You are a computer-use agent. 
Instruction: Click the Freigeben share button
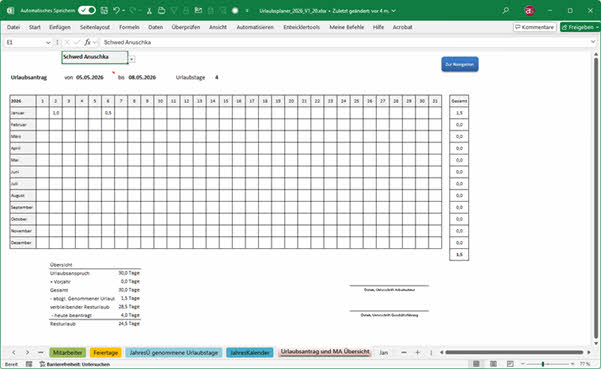(580, 27)
